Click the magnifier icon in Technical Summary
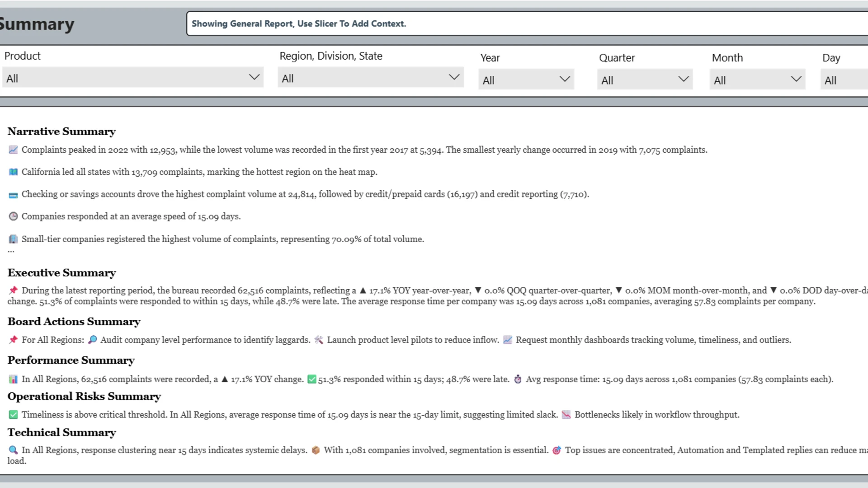 [x=13, y=450]
